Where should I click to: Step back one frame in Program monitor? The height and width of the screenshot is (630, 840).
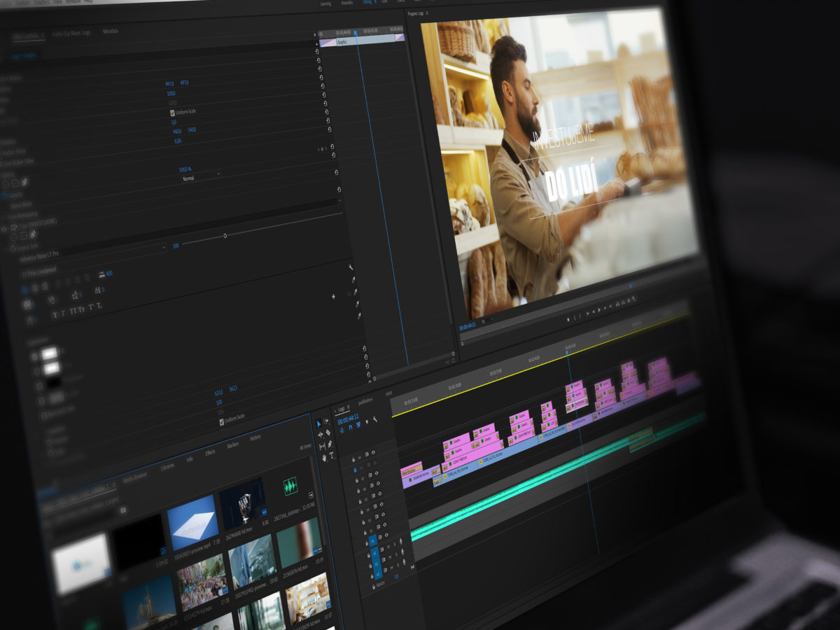(594, 311)
